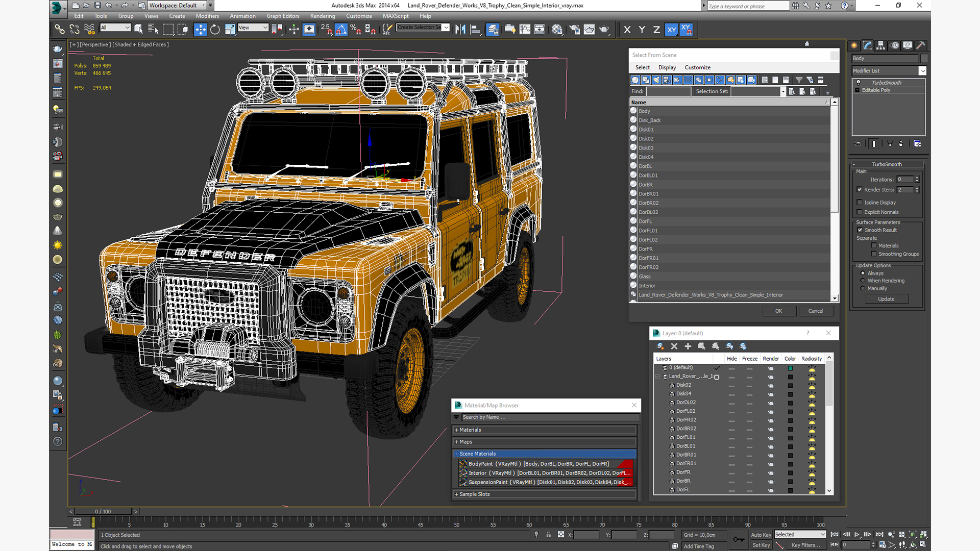Click Configure Modifier Sets icon
Viewport: 980px width, 551px height.
tap(918, 144)
